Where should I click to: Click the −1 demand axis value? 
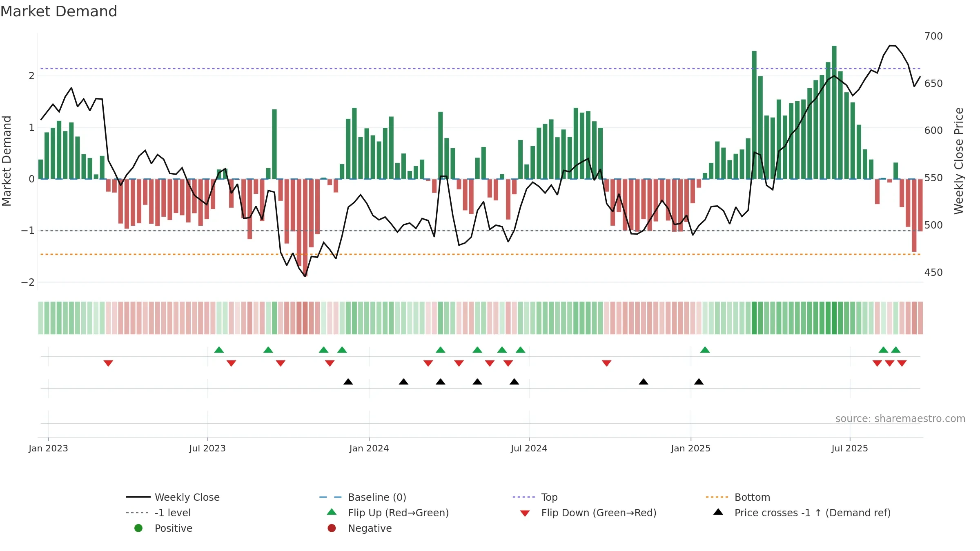pos(28,231)
